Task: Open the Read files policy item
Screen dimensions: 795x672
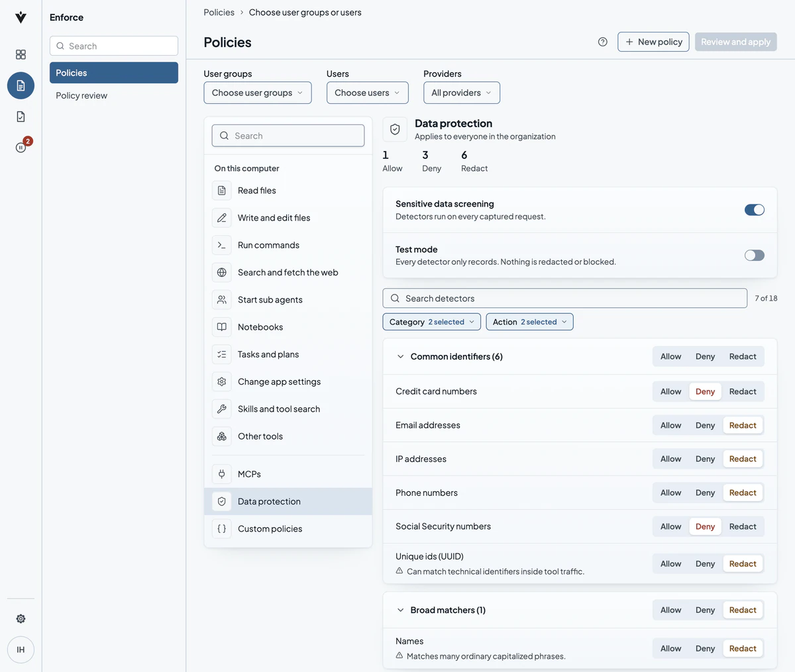Action: (288, 191)
